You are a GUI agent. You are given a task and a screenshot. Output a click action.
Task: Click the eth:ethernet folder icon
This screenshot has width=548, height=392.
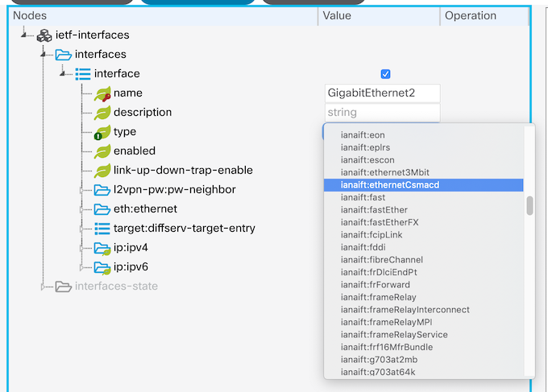(102, 209)
